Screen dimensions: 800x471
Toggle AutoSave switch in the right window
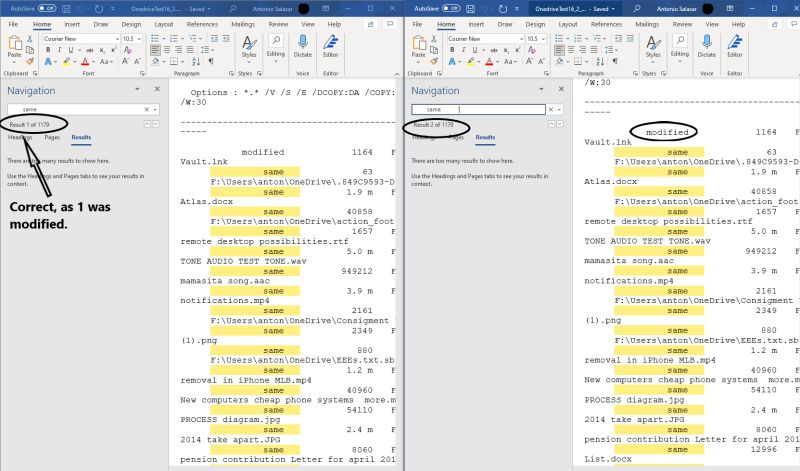(x=451, y=9)
